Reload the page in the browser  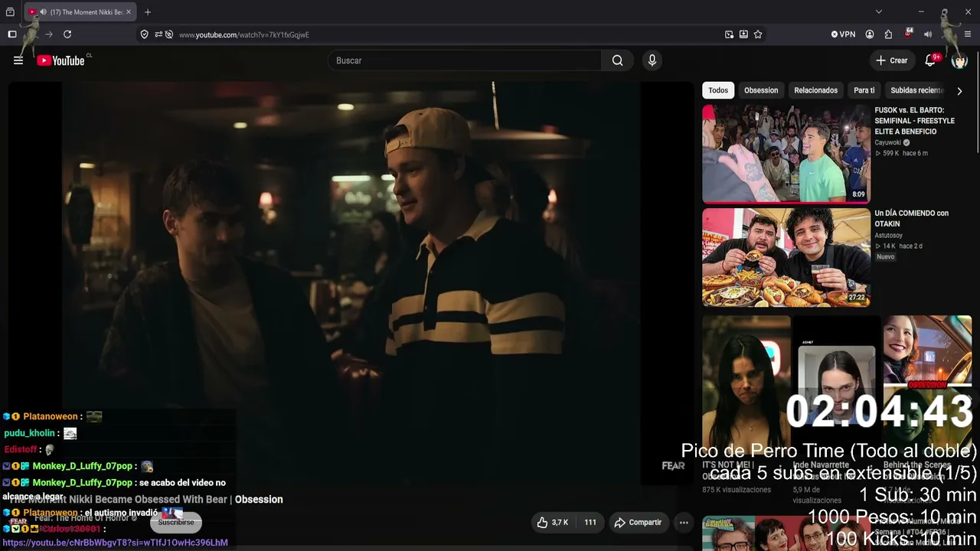67,34
